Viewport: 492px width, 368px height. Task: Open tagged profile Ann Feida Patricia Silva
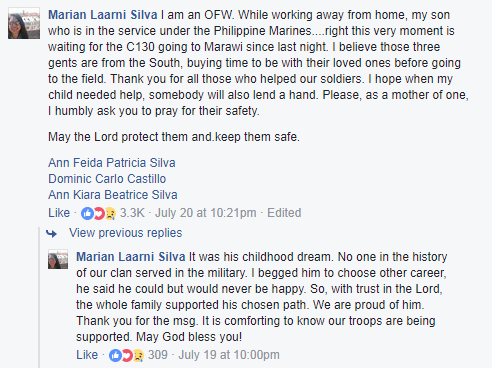112,163
